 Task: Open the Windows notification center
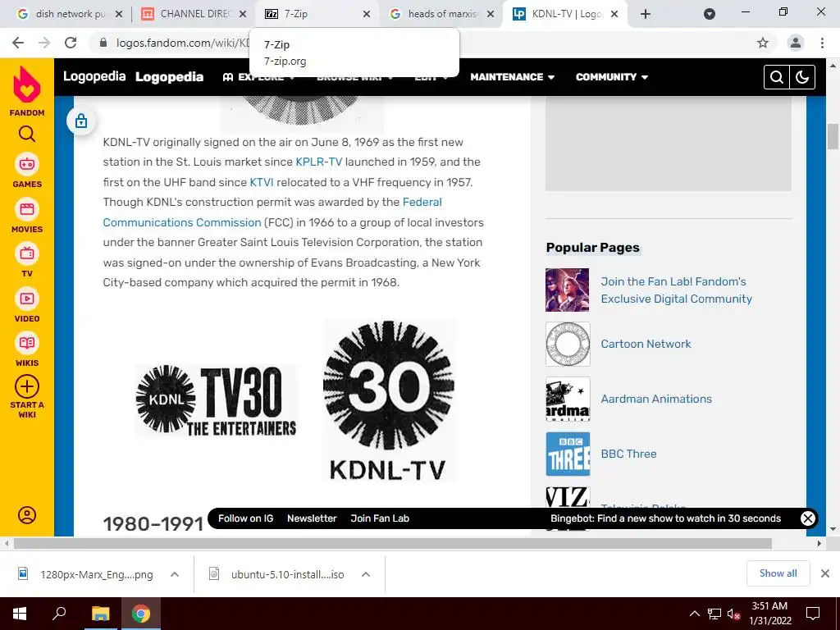coord(813,614)
